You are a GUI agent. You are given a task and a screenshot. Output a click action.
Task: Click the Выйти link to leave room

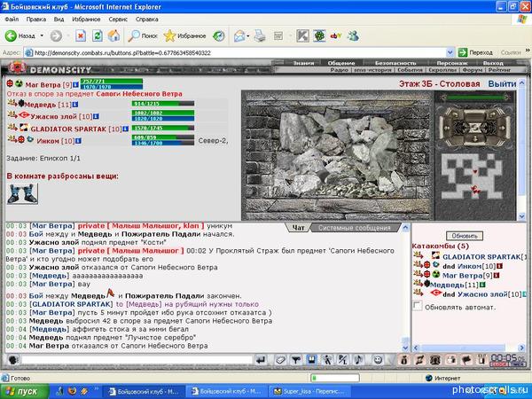pyautogui.click(x=502, y=84)
